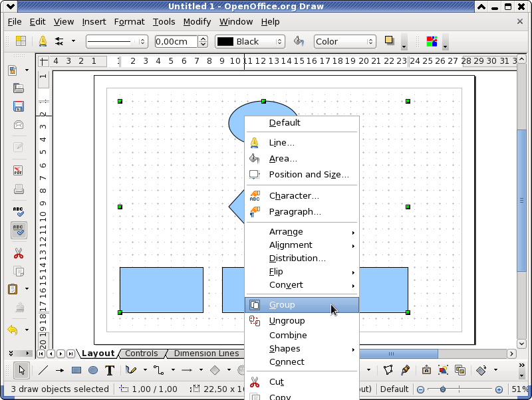Open the Format menu
The width and height of the screenshot is (532, 400).
(129, 22)
